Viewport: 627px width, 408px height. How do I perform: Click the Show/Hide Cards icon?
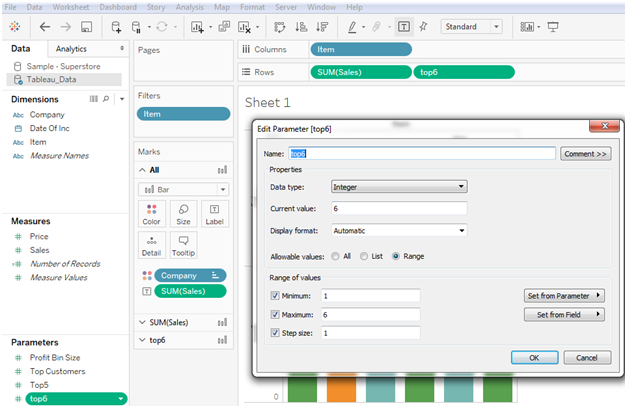527,27
